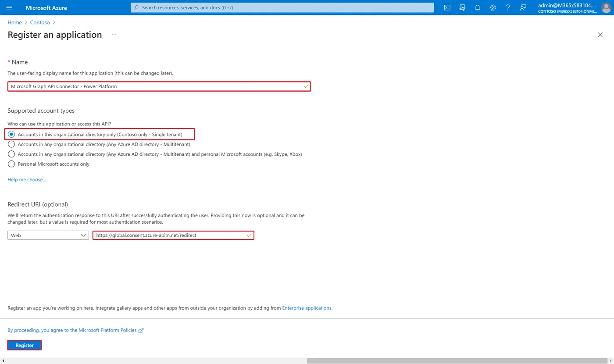This screenshot has width=614, height=364.
Task: Click the search magnifier icon in the header
Action: coord(136,7)
